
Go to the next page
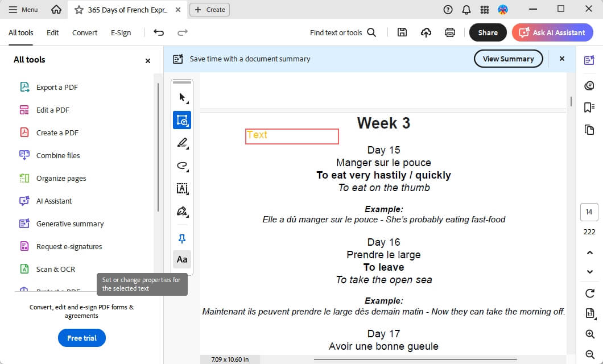pos(589,272)
